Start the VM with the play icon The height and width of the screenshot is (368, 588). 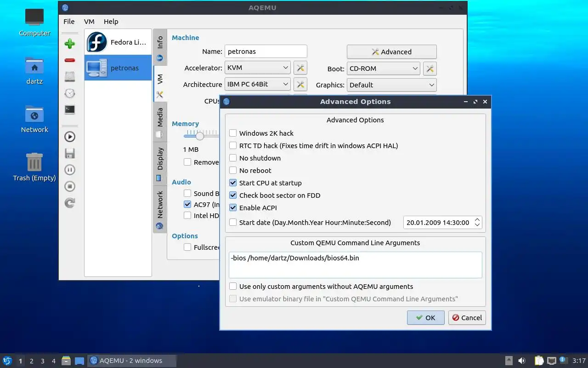click(70, 137)
